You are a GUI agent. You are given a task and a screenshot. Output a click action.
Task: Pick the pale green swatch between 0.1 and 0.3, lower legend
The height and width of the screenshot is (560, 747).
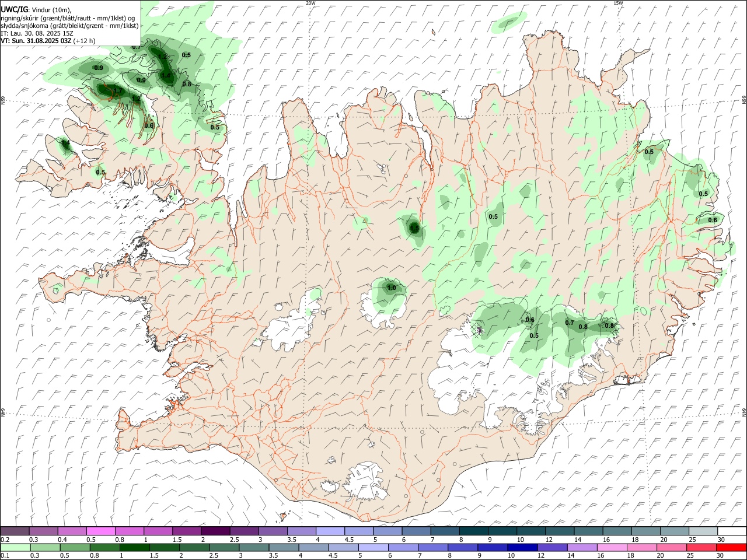[x=15, y=547]
